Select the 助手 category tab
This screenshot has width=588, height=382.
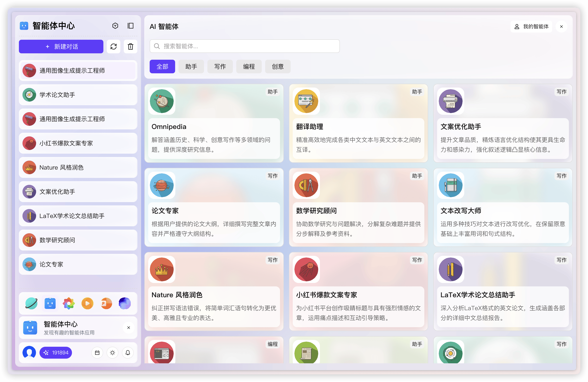tap(191, 66)
